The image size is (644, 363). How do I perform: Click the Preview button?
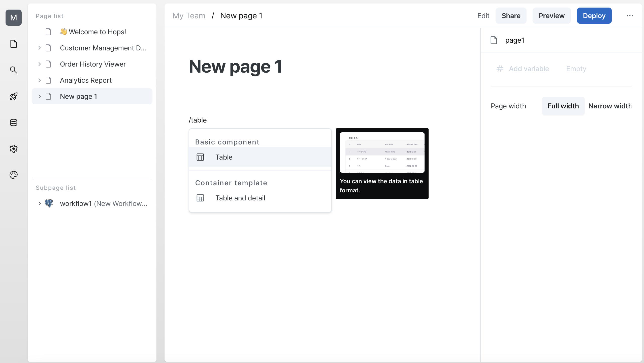click(x=552, y=16)
